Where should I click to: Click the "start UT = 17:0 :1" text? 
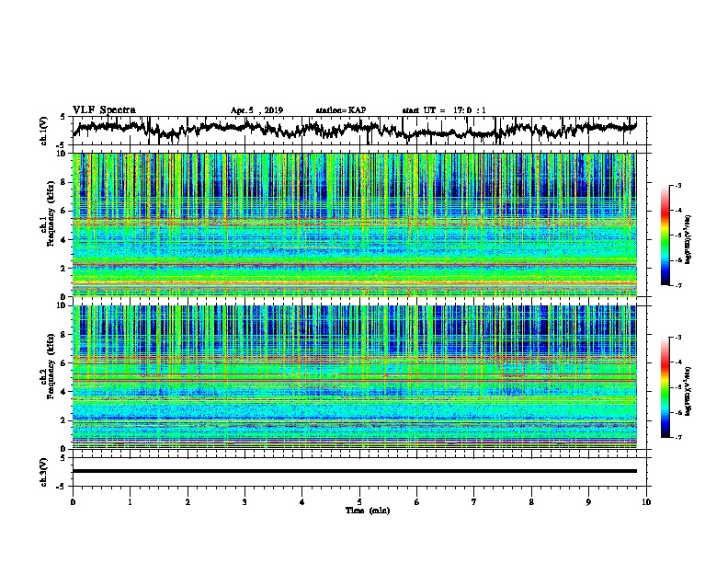444,110
